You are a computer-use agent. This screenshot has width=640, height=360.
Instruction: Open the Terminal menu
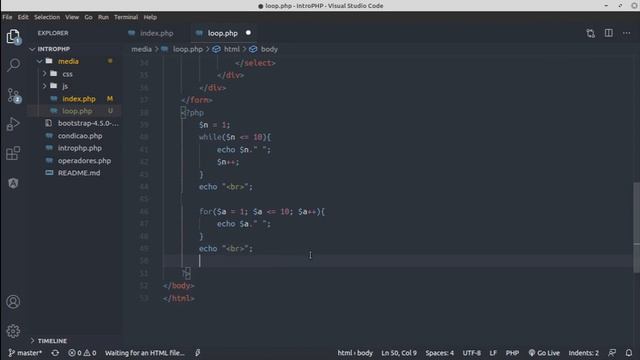[126, 17]
